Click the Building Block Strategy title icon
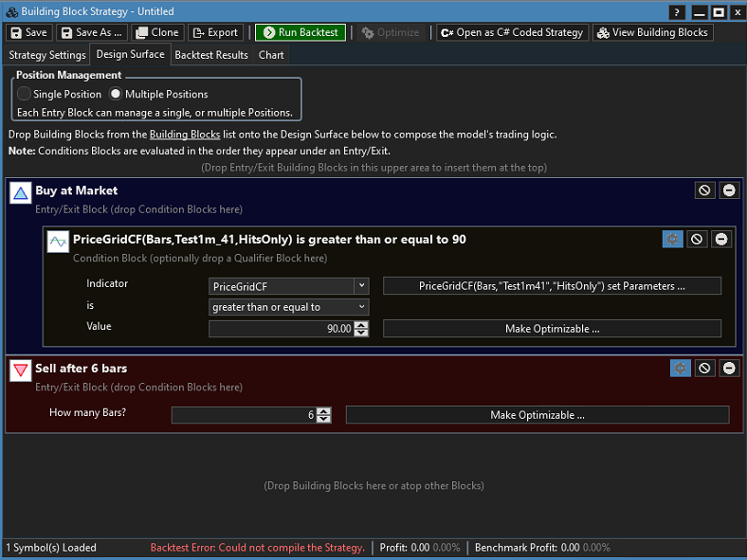 [11, 12]
